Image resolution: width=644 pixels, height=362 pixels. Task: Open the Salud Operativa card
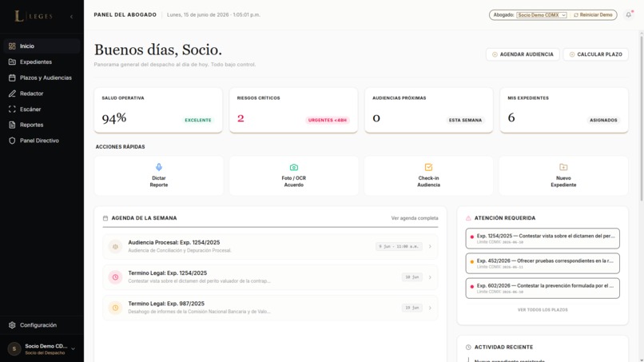click(158, 110)
